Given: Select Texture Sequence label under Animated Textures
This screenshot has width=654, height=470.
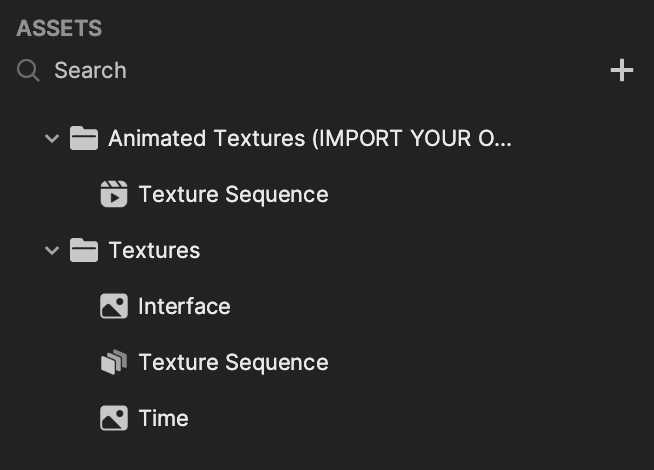Looking at the screenshot, I should pos(233,194).
